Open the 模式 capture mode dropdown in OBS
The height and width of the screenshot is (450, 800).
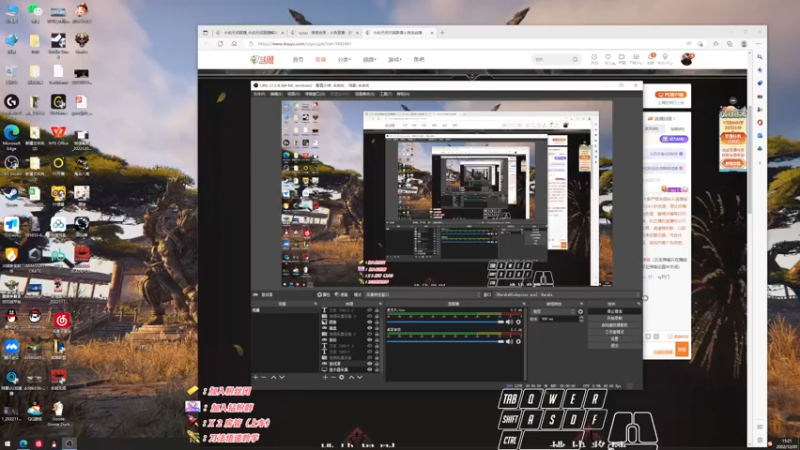(422, 294)
